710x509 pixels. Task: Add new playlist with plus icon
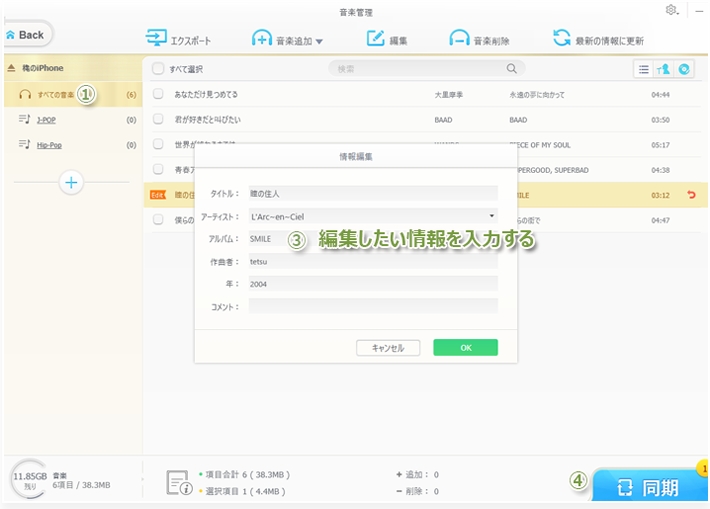click(72, 182)
